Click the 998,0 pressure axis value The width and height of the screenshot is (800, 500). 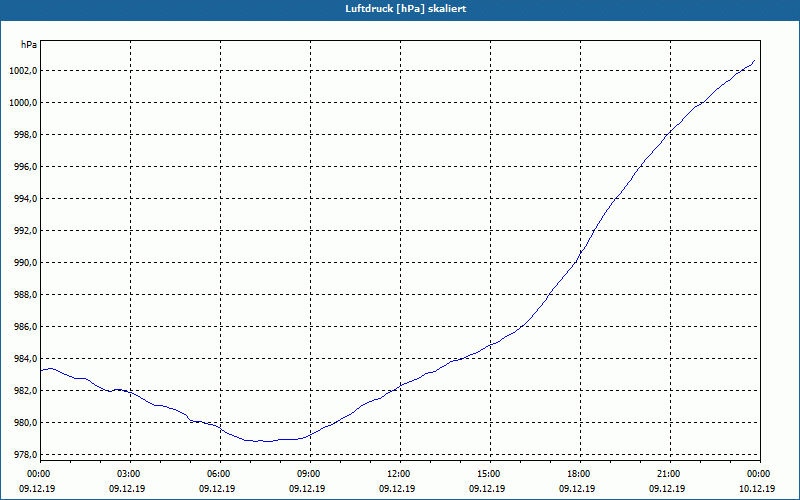pos(26,135)
